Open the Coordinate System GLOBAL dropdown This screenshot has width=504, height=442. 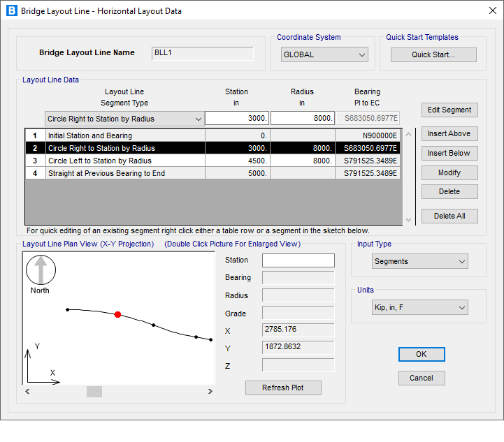[324, 54]
